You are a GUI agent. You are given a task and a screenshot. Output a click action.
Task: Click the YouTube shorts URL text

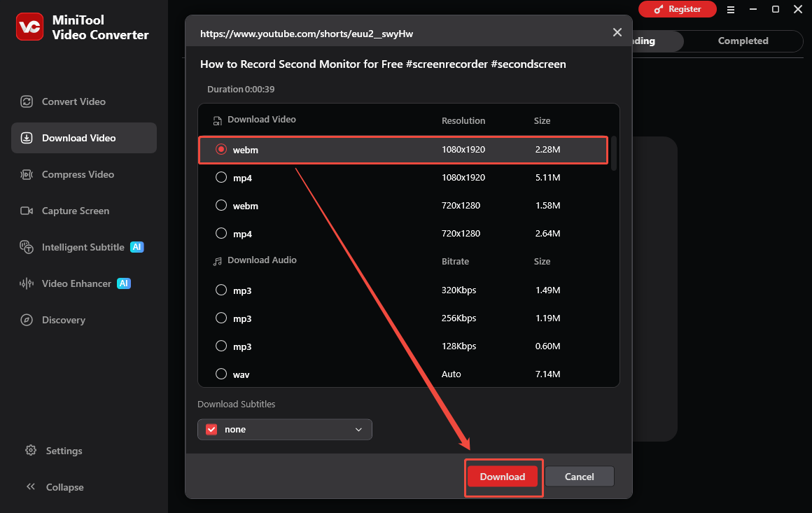point(307,34)
